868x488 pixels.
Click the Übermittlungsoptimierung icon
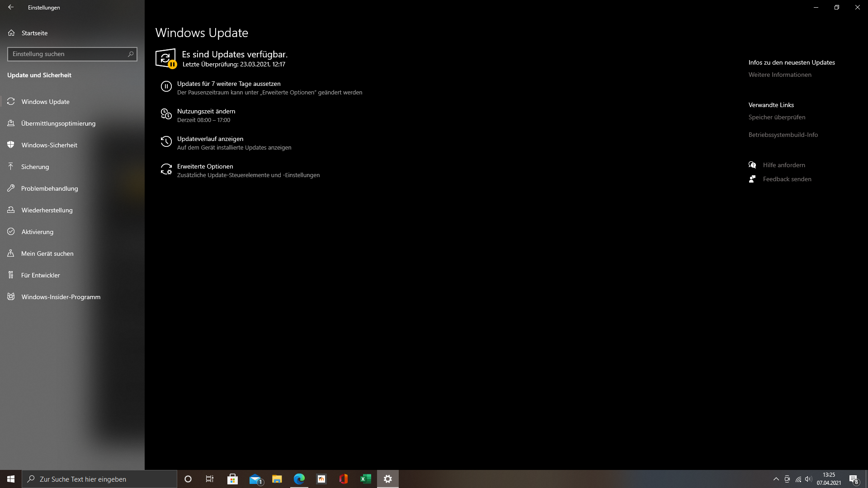(x=11, y=123)
